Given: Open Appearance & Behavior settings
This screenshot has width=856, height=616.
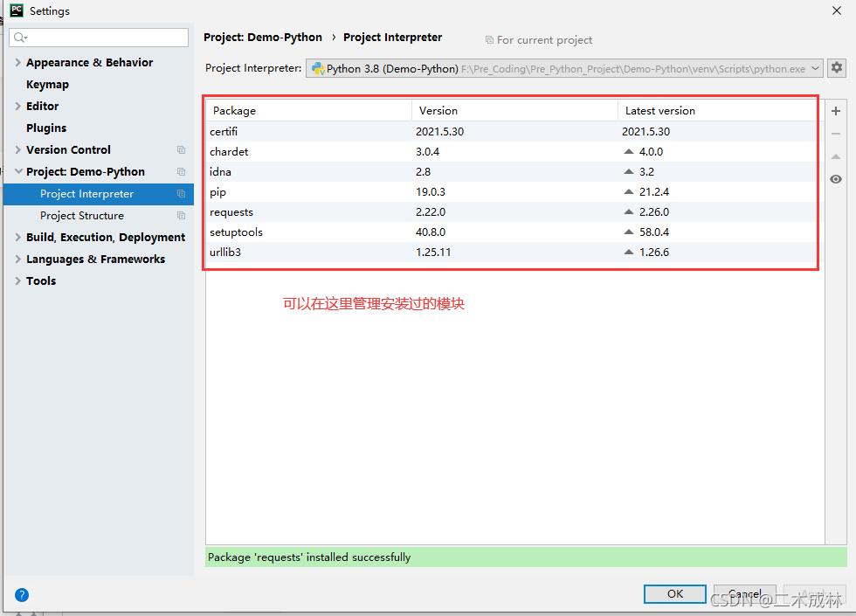Looking at the screenshot, I should (89, 62).
